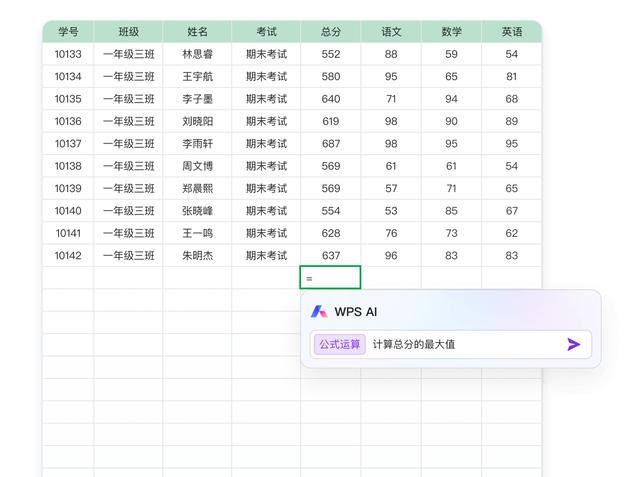Click 朱明杰's 语文 score 96
This screenshot has width=640, height=477.
point(391,256)
